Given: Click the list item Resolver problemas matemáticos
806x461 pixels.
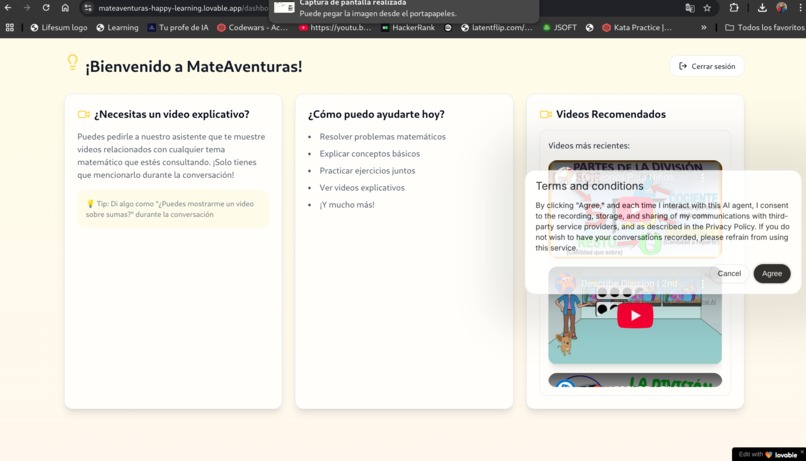Looking at the screenshot, I should click(x=382, y=137).
